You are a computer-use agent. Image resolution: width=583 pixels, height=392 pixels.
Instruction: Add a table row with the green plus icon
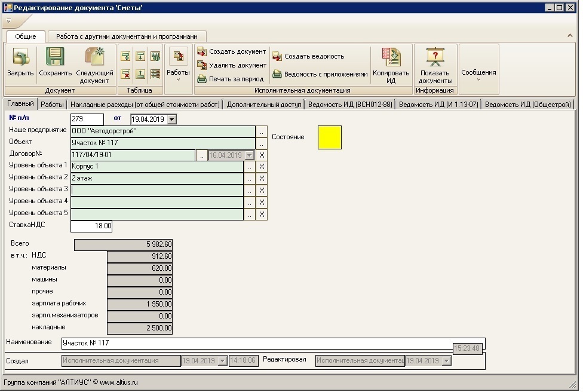coord(125,57)
